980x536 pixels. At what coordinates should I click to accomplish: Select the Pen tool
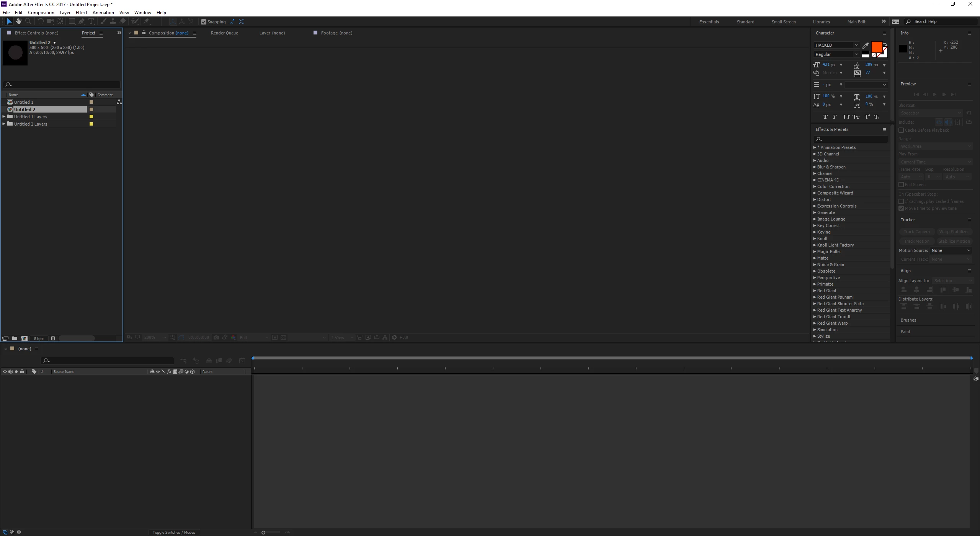(x=81, y=21)
